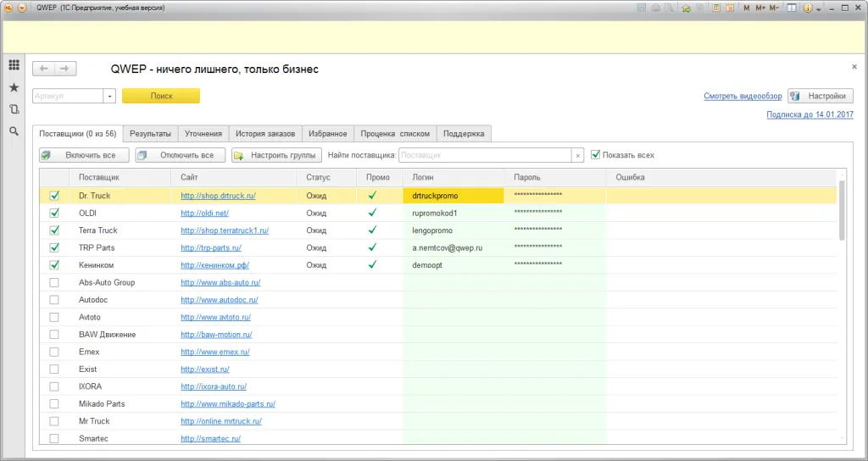The height and width of the screenshot is (461, 868).
Task: Click the 1C logo icon in title bar
Action: [x=8, y=8]
